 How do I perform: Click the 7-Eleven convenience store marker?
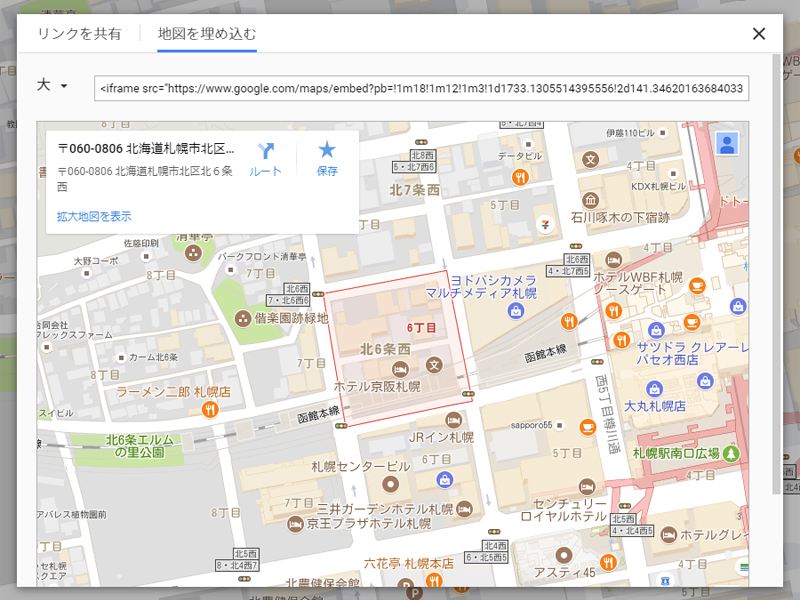(x=545, y=224)
